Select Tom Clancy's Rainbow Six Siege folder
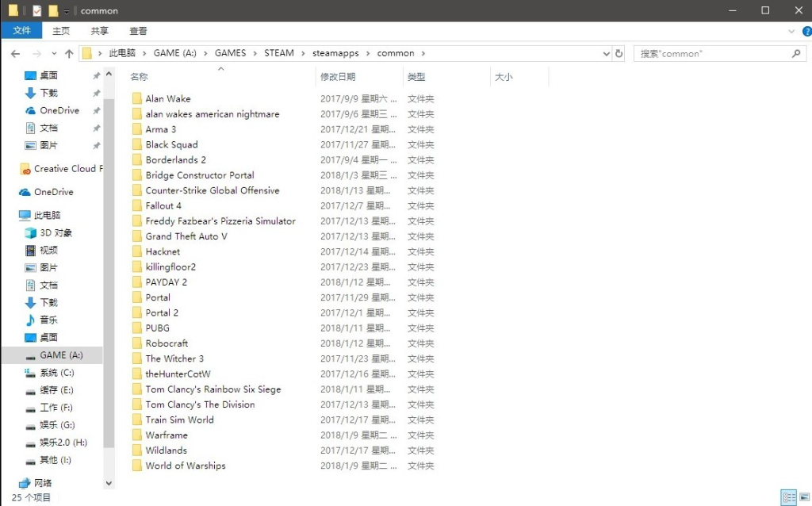Image resolution: width=812 pixels, height=506 pixels. click(213, 389)
